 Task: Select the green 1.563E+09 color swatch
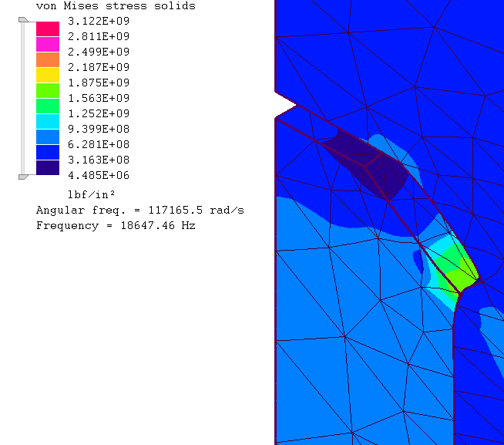pyautogui.click(x=48, y=106)
